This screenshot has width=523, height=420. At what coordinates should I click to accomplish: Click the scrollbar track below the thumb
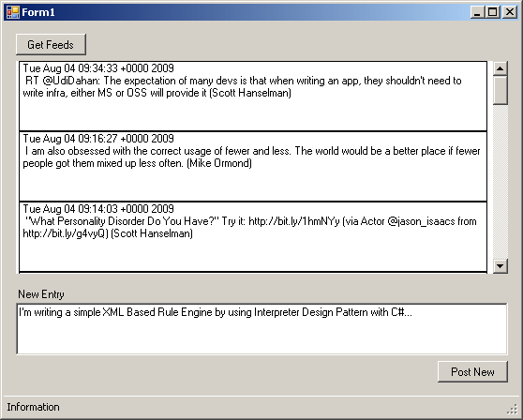[x=500, y=182]
